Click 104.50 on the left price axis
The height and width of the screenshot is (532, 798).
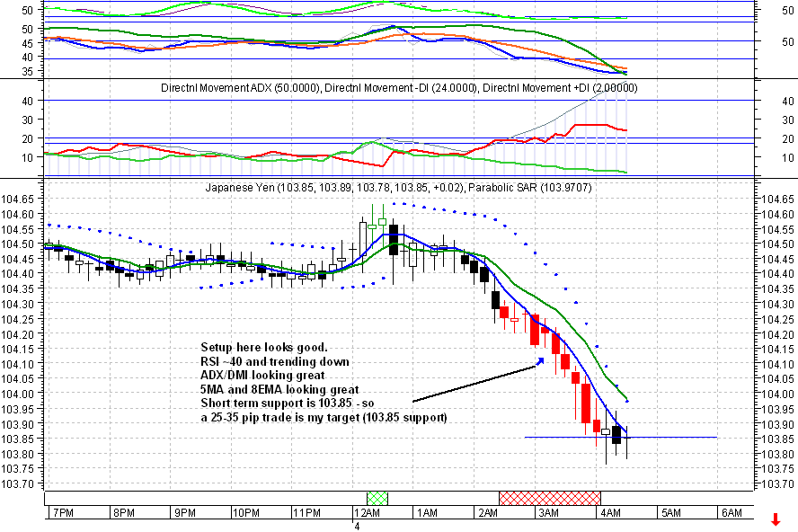coord(18,244)
